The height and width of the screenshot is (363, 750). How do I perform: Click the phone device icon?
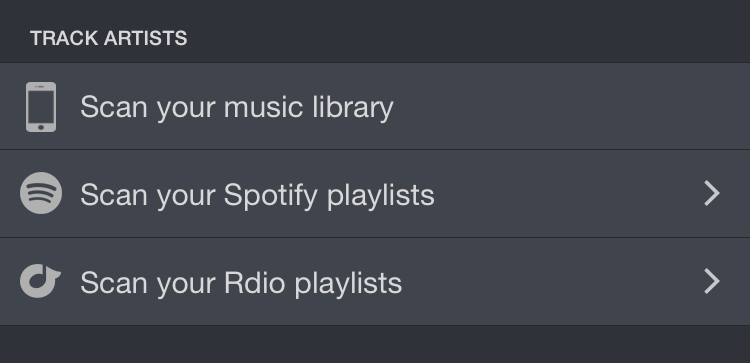point(41,107)
